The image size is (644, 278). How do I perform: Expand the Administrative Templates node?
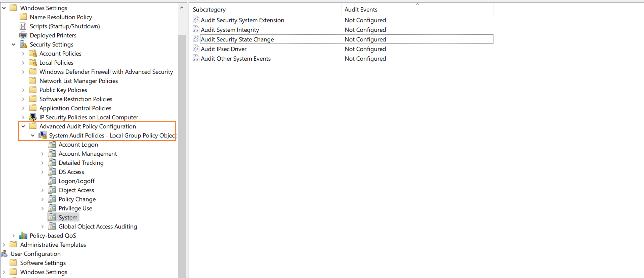pos(4,245)
